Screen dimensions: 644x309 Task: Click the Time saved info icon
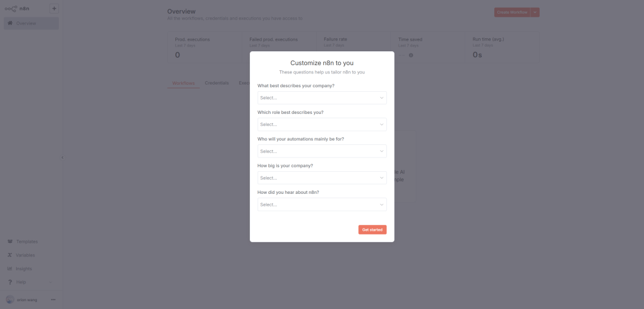pyautogui.click(x=411, y=55)
